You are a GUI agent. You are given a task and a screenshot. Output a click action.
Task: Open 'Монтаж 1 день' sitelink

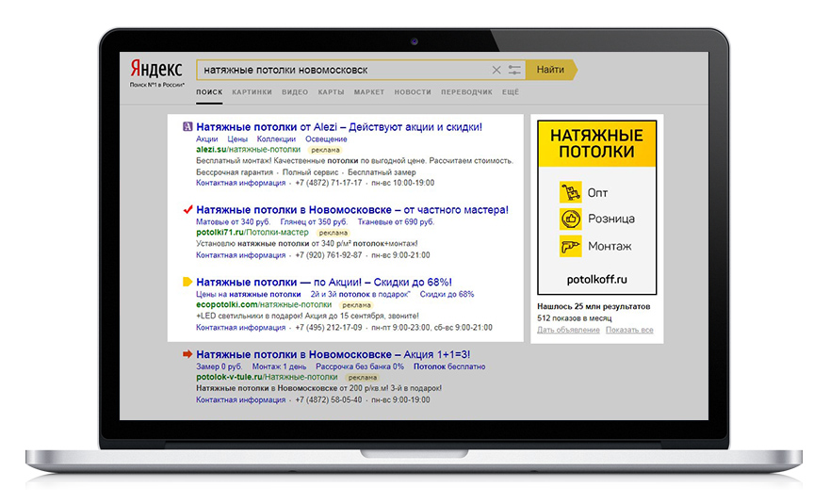click(279, 366)
